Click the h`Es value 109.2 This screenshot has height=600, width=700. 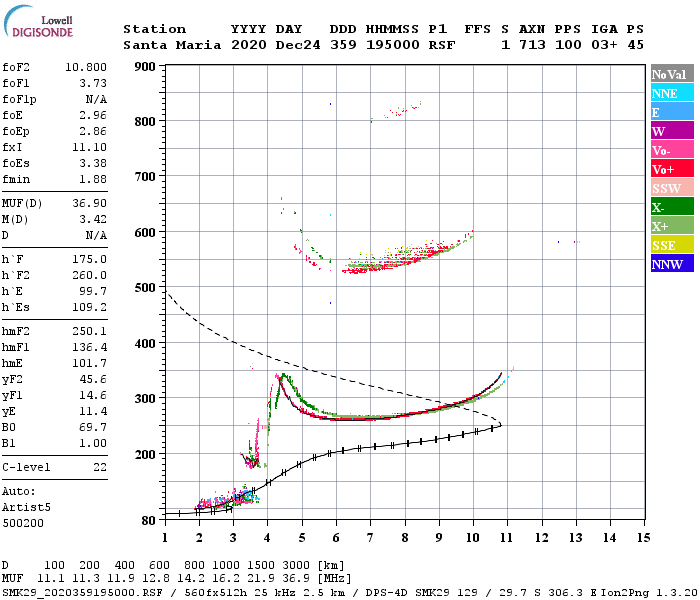click(89, 308)
